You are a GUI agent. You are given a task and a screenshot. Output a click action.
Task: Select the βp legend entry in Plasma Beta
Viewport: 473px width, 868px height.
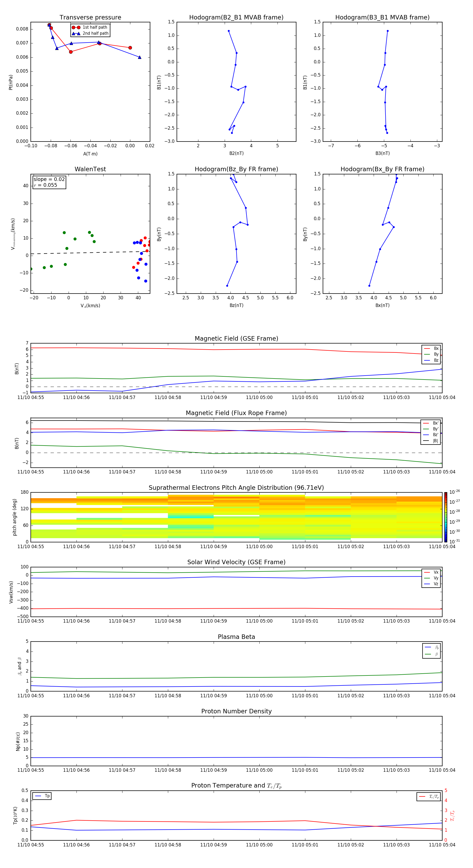(x=431, y=647)
